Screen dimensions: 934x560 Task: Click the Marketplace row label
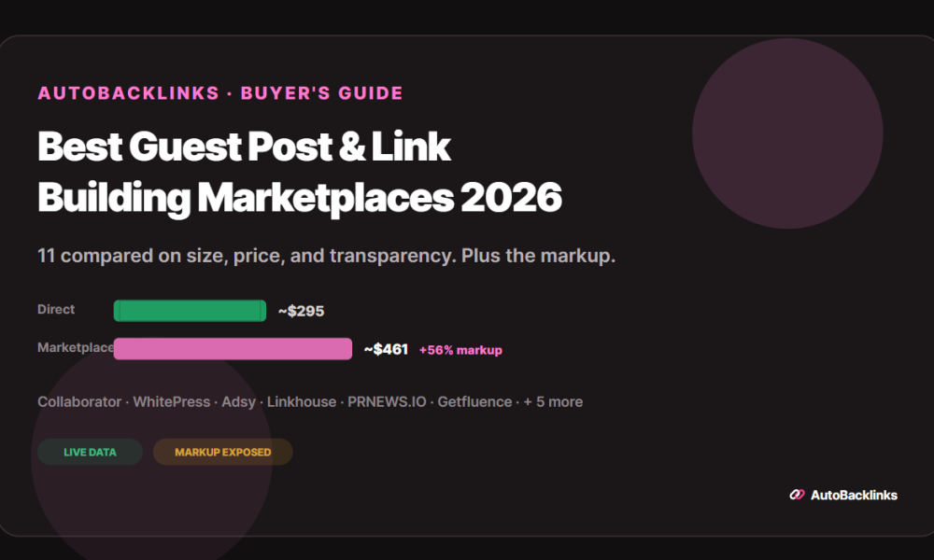(76, 347)
